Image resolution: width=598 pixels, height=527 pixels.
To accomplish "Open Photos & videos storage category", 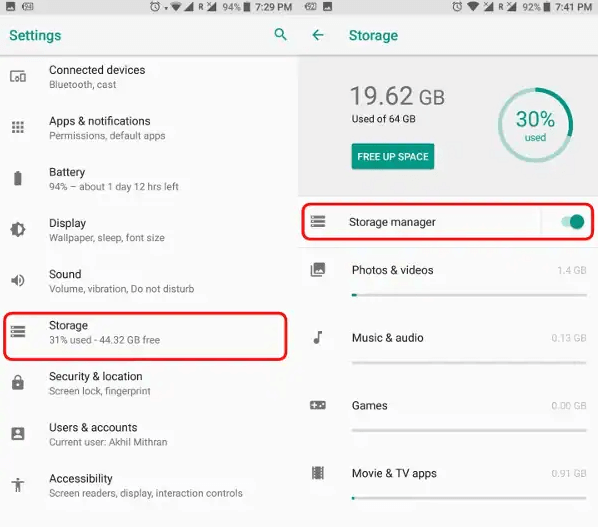I will tap(448, 280).
